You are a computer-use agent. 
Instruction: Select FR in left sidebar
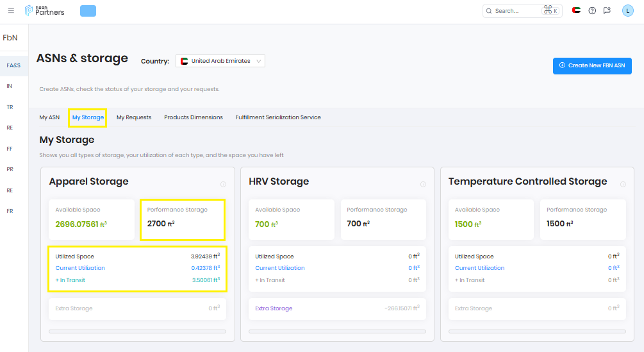tap(10, 211)
